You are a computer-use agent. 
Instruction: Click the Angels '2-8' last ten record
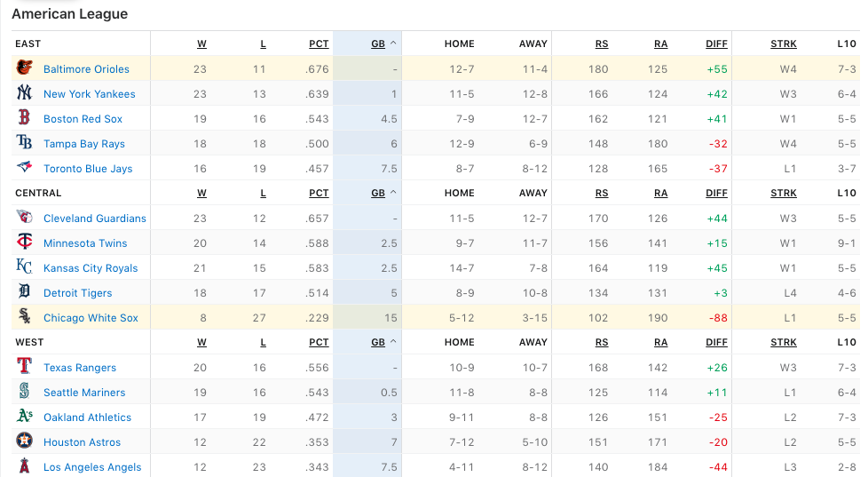coord(847,467)
